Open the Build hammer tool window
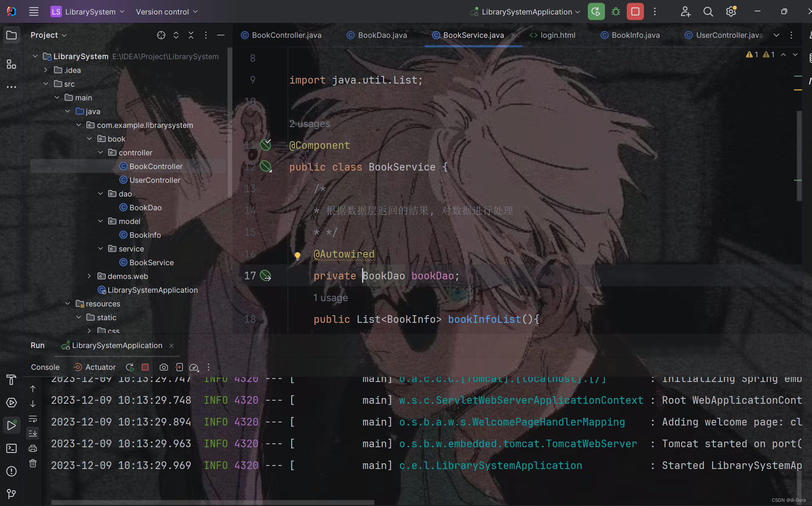This screenshot has width=812, height=506. point(11,380)
